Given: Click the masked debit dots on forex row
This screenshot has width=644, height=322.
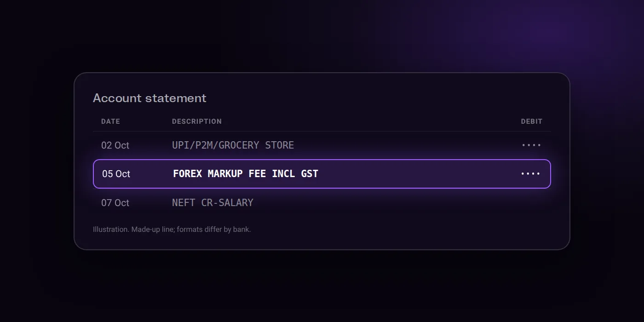Looking at the screenshot, I should [530, 174].
